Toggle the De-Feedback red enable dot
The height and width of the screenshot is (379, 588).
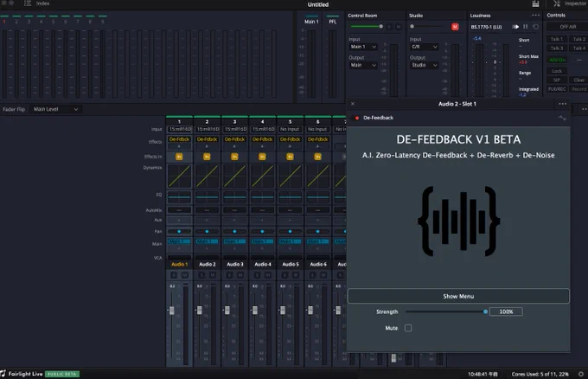(357, 118)
